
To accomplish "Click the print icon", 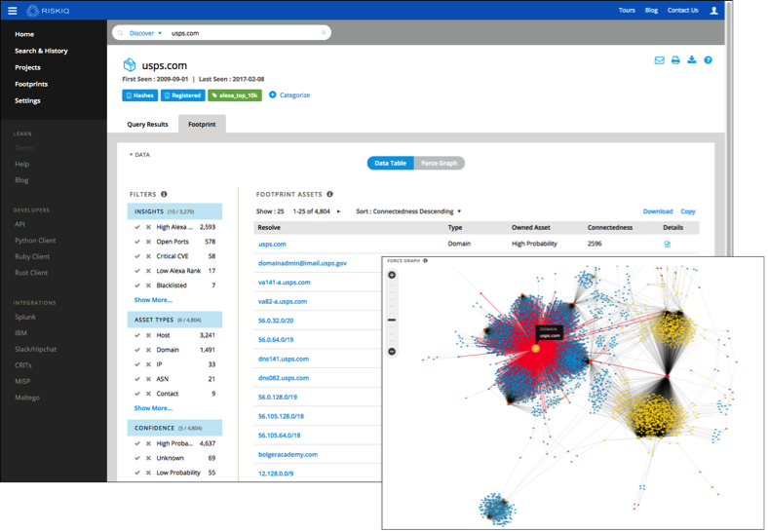I will click(x=675, y=60).
